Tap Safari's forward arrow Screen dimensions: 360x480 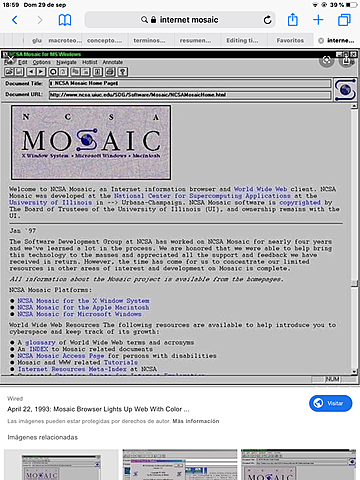coord(40,20)
